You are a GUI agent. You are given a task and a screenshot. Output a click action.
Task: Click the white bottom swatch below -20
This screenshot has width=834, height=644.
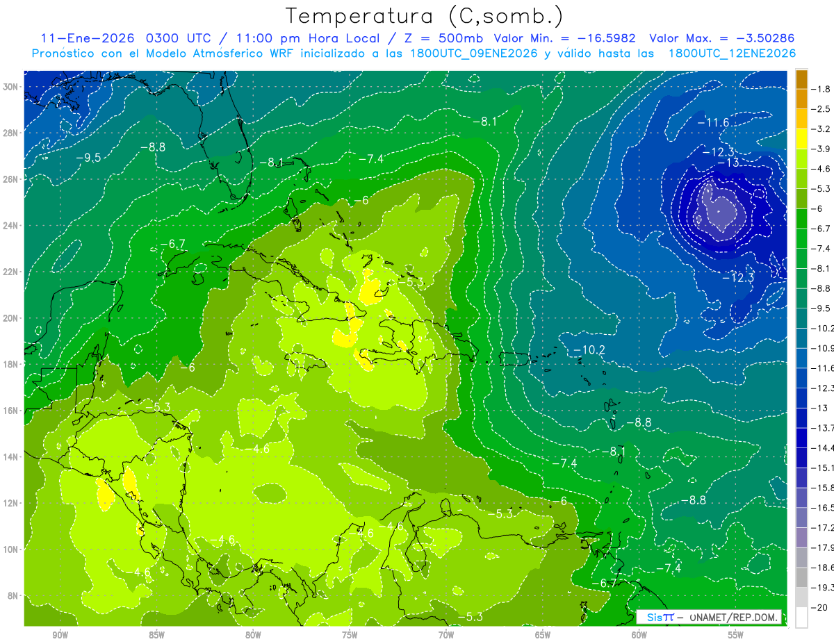[801, 618]
